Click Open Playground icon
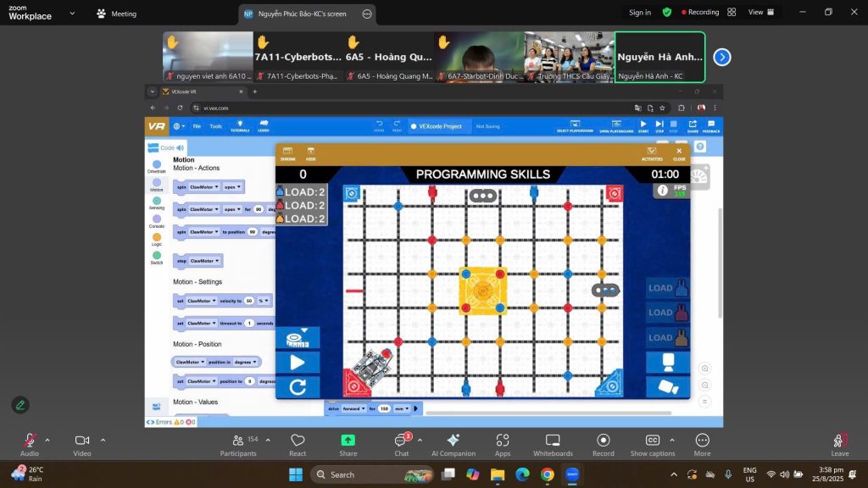 616,126
